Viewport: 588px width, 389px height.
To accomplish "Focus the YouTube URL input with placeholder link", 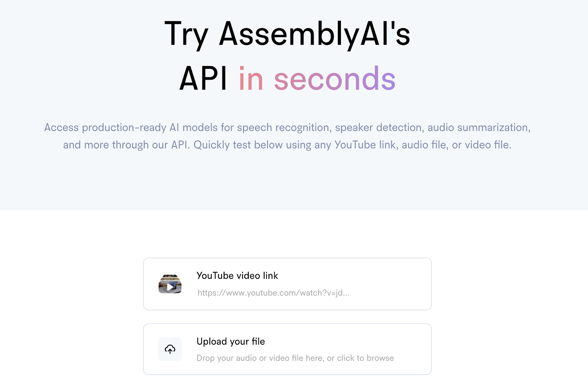I will [x=273, y=293].
